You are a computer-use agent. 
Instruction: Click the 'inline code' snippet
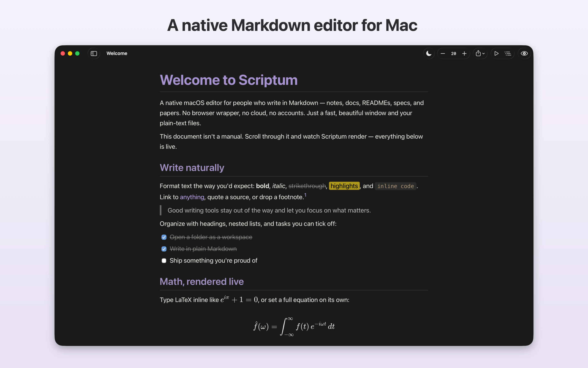(395, 186)
